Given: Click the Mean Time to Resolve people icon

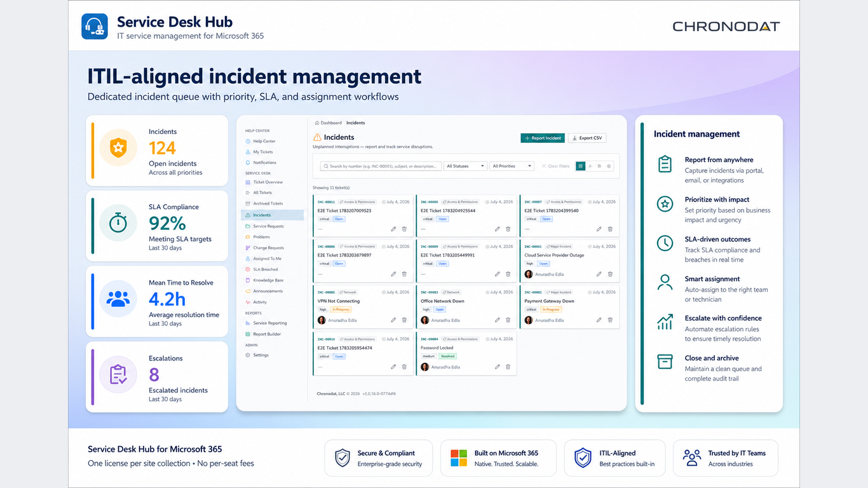Looking at the screenshot, I should [118, 299].
